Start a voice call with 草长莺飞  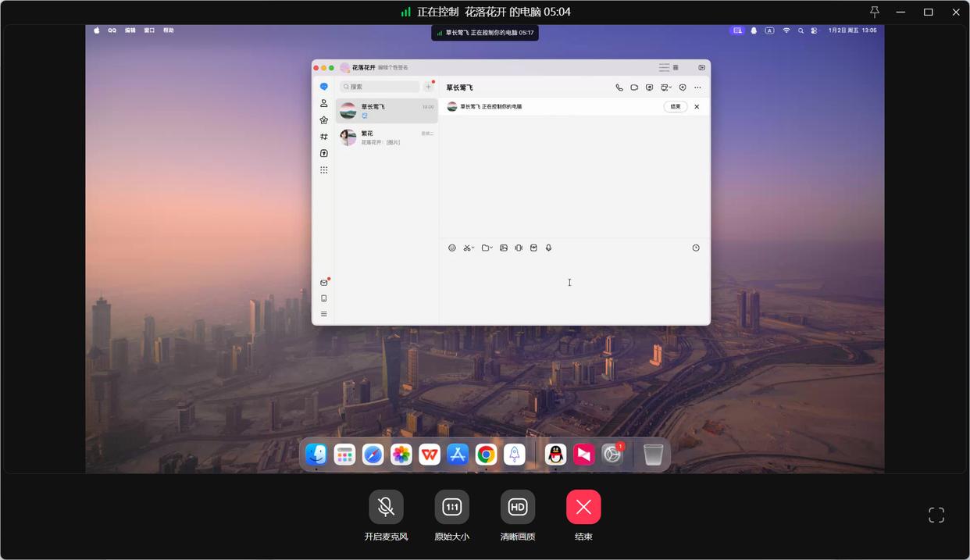coord(619,87)
